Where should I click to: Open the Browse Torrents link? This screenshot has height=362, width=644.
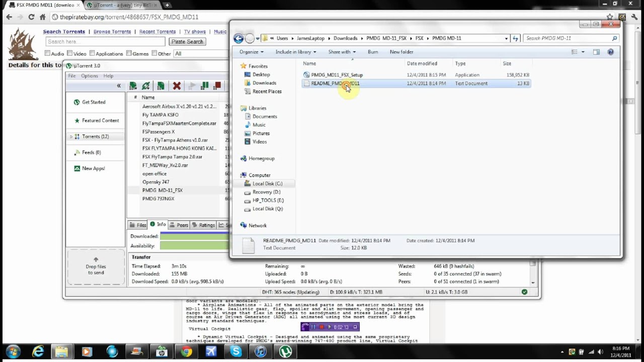coord(112,32)
